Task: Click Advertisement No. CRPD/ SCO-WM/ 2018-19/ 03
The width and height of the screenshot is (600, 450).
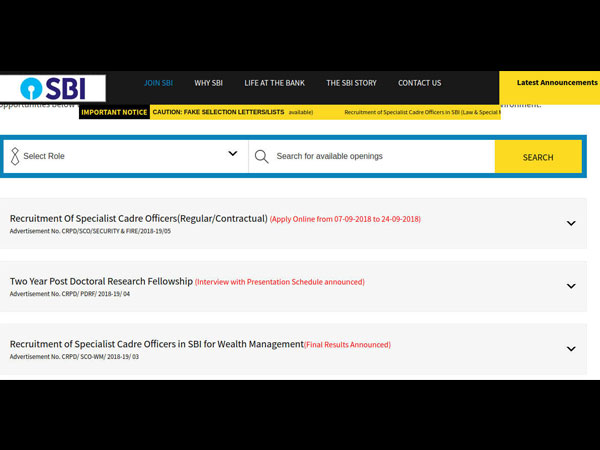Action: (74, 357)
